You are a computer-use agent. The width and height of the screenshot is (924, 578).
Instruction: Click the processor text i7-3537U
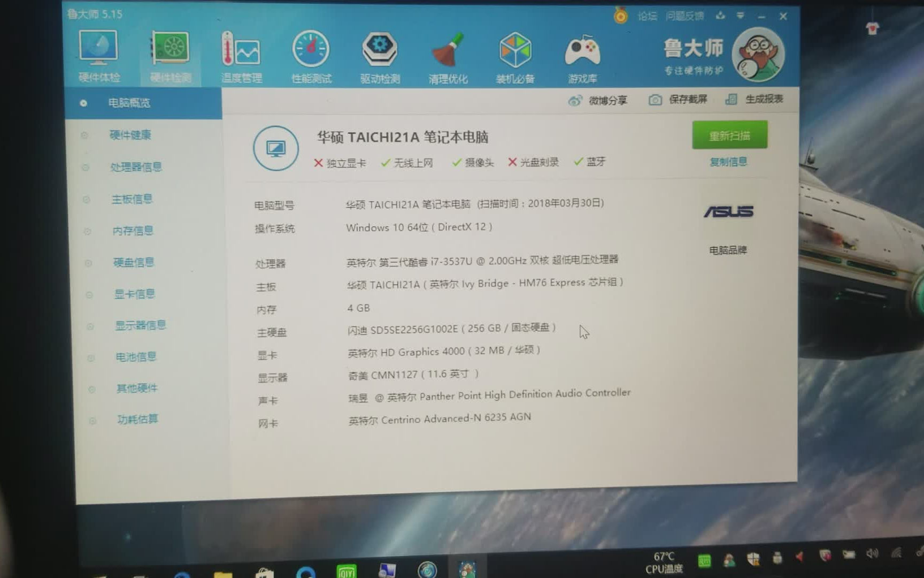[x=482, y=261]
